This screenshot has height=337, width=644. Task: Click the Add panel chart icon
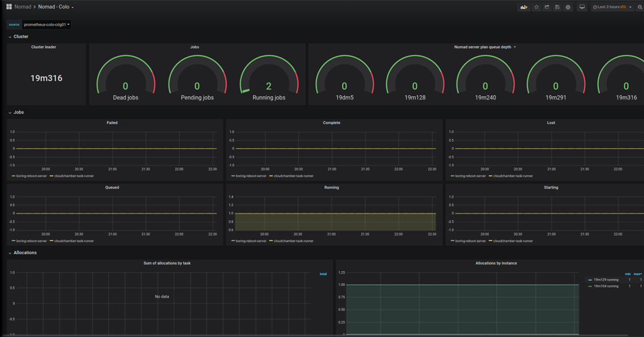point(524,7)
